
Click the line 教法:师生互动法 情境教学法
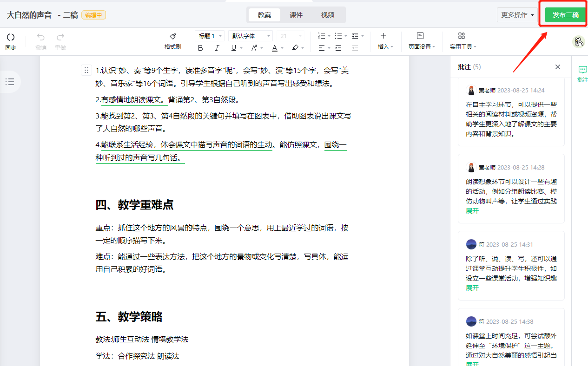pyautogui.click(x=142, y=340)
